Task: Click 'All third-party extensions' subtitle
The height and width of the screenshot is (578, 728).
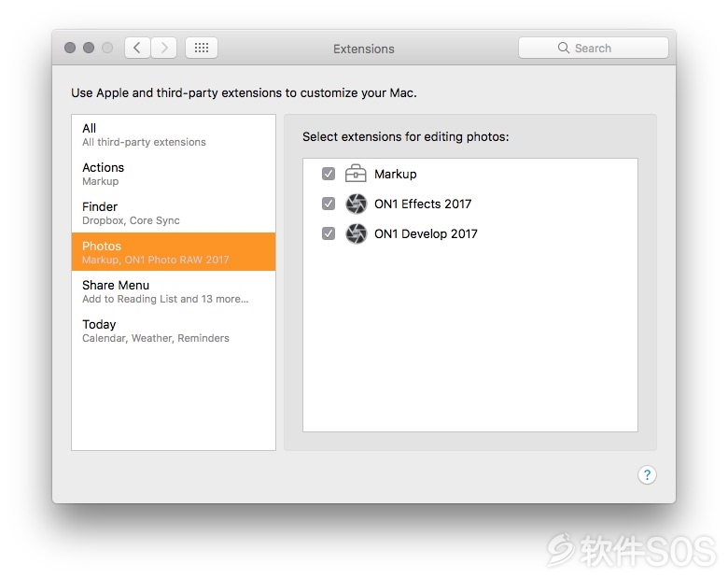Action: click(144, 142)
